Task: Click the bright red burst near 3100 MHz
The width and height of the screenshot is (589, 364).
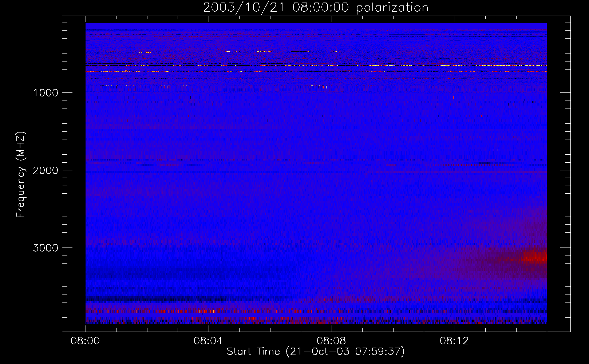Action: [534, 256]
